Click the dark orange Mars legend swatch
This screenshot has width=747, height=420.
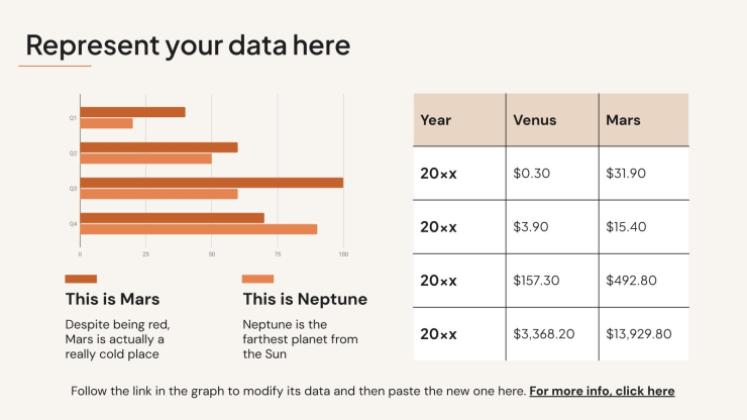point(81,279)
